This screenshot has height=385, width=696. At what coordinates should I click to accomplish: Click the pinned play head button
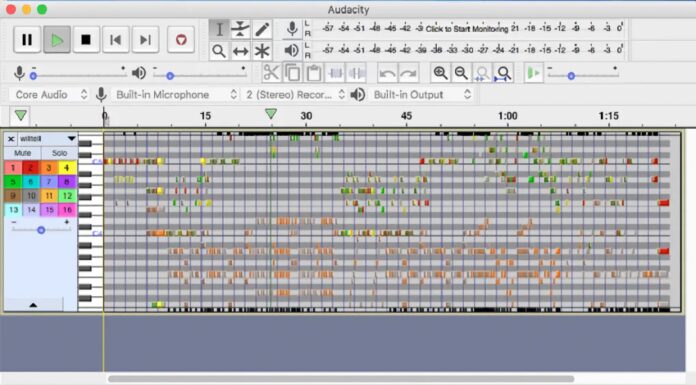coord(20,116)
